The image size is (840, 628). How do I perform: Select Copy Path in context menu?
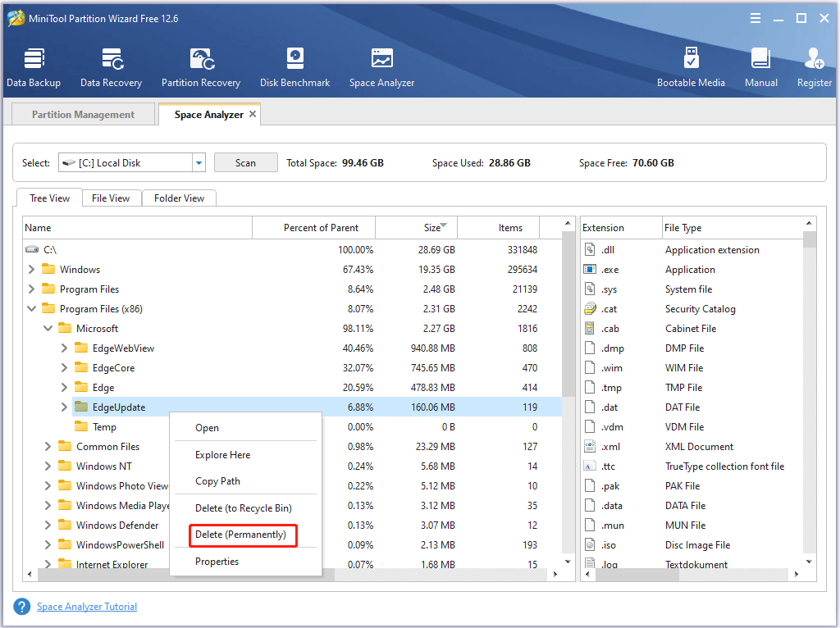tap(217, 480)
